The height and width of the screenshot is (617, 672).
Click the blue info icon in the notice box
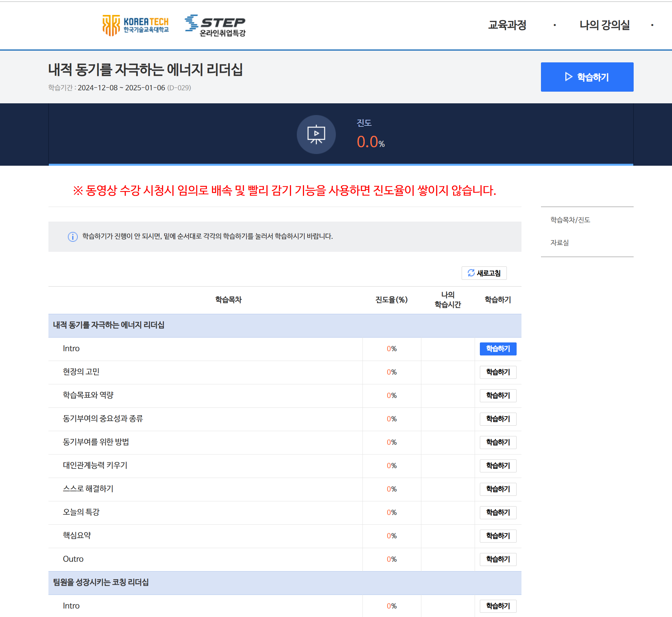[73, 237]
